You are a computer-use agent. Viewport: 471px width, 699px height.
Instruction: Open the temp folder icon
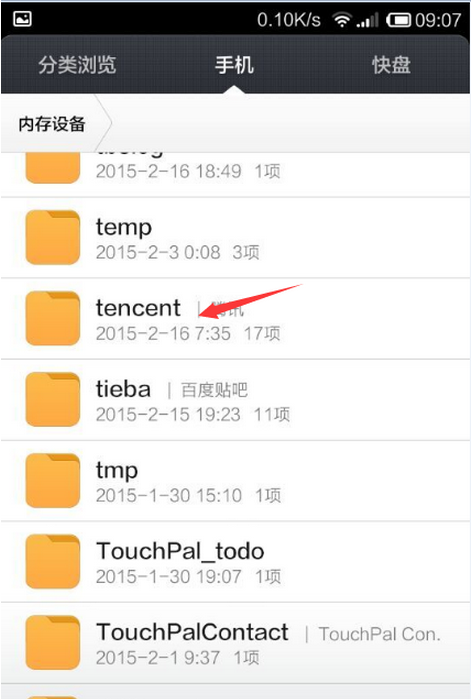(53, 237)
